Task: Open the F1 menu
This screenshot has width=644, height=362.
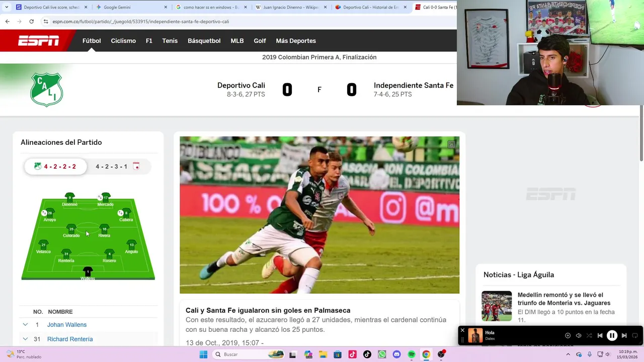Action: point(149,41)
